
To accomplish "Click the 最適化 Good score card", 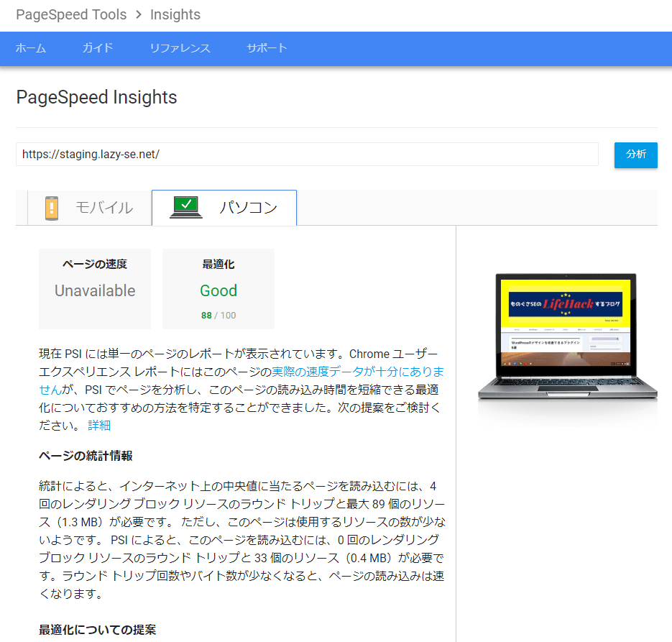I will [x=218, y=289].
